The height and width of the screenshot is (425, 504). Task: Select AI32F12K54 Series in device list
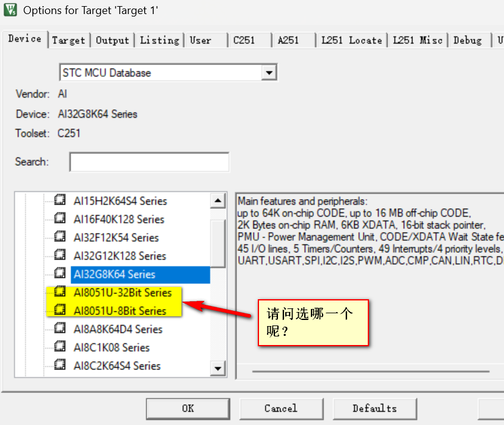coord(116,238)
